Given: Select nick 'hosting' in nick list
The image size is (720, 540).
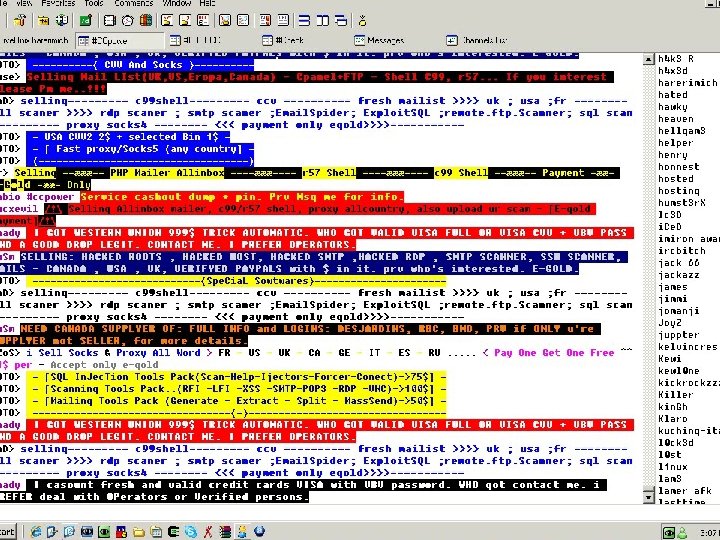Looking at the screenshot, I should [x=679, y=191].
